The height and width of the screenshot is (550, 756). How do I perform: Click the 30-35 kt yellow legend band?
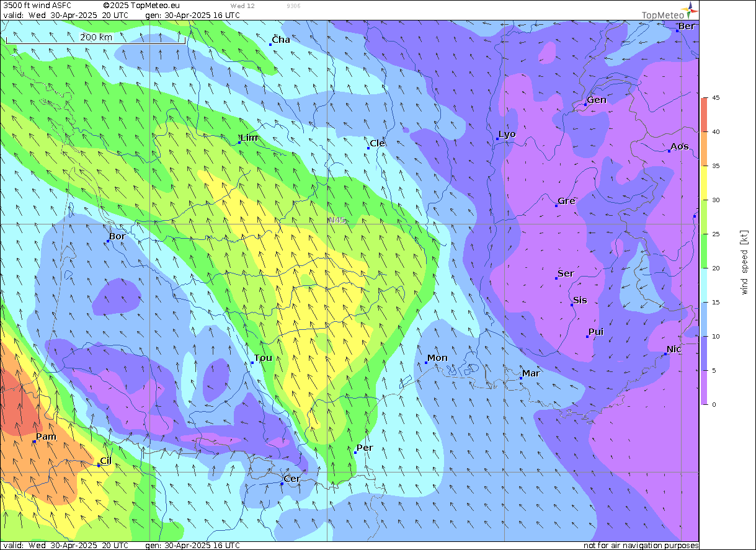(704, 183)
